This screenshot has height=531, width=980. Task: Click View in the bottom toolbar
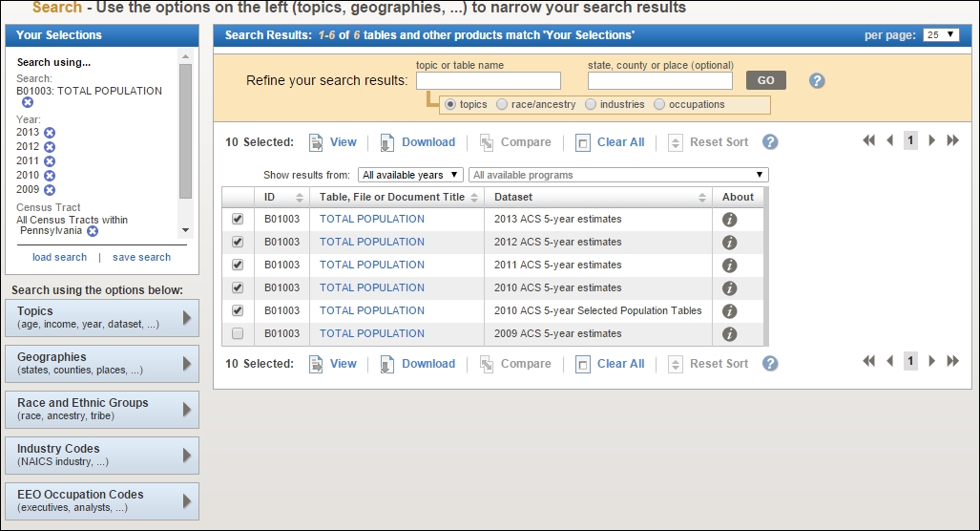pyautogui.click(x=333, y=364)
